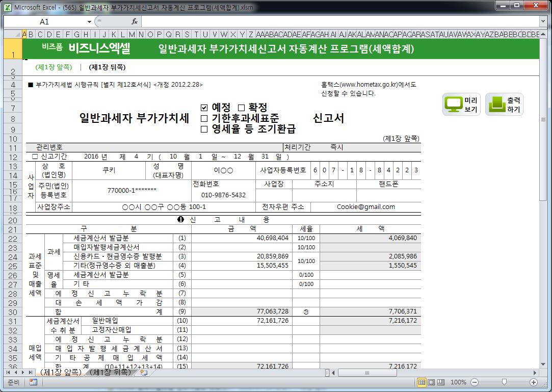Screen dimensions: 552x392
Task: Click the 미리보기 button
Action: [461, 104]
